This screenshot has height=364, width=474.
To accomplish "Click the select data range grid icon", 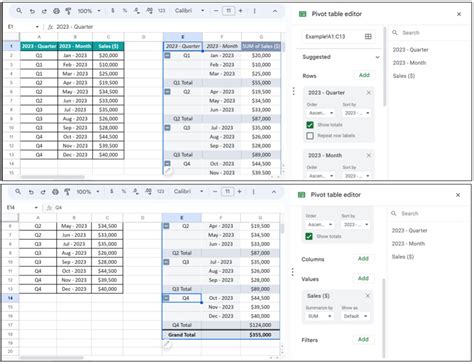I will point(368,36).
